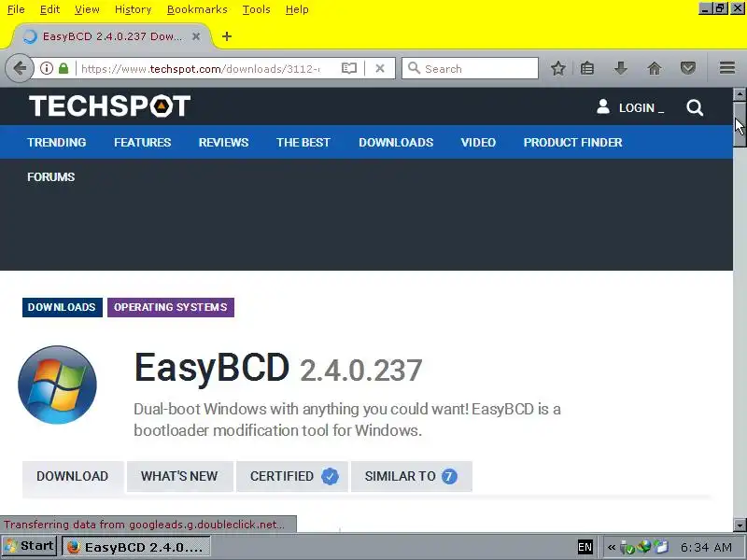Open THE BEST in the navigation bar

[303, 143]
